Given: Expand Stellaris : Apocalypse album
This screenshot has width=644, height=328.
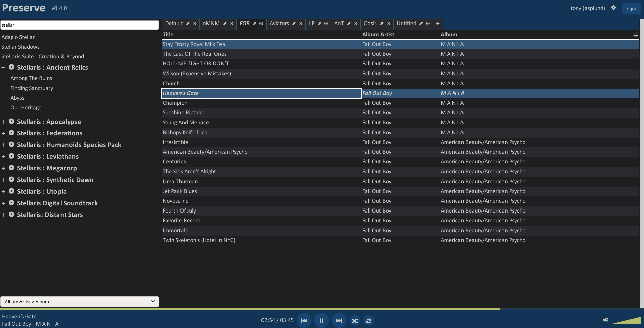Looking at the screenshot, I should (x=3, y=122).
